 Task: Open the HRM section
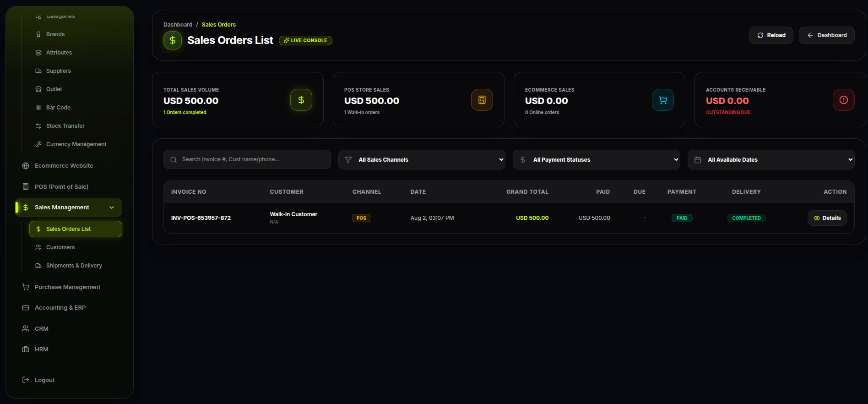click(x=69, y=349)
